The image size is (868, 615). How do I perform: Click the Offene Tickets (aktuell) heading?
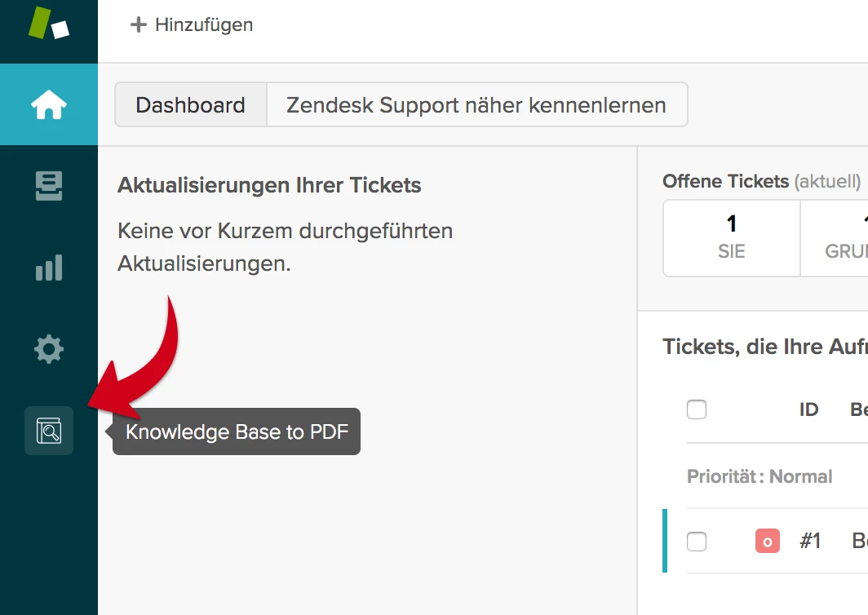(x=761, y=181)
